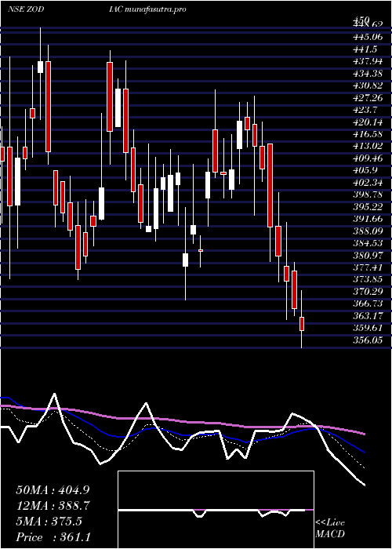392x549 pixels.
Task: Click the 420.14 price axis label
Action: pyautogui.click(x=367, y=122)
